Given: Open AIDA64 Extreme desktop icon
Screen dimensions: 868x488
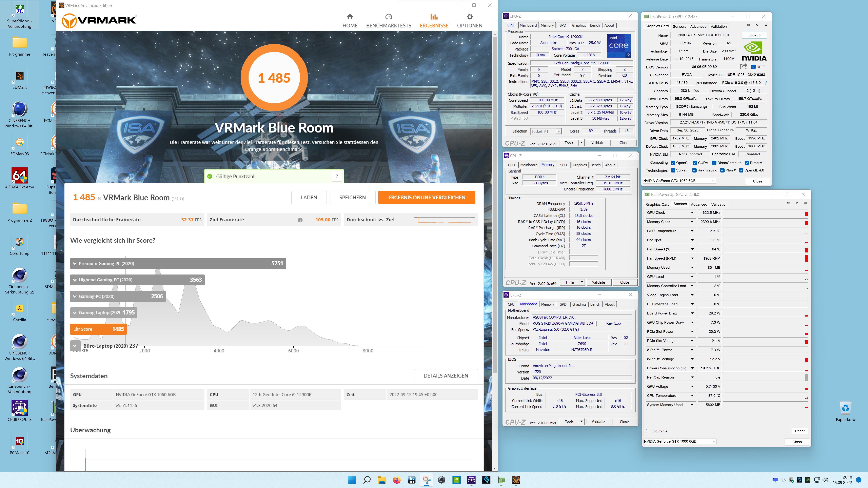Looking at the screenshot, I should [19, 178].
